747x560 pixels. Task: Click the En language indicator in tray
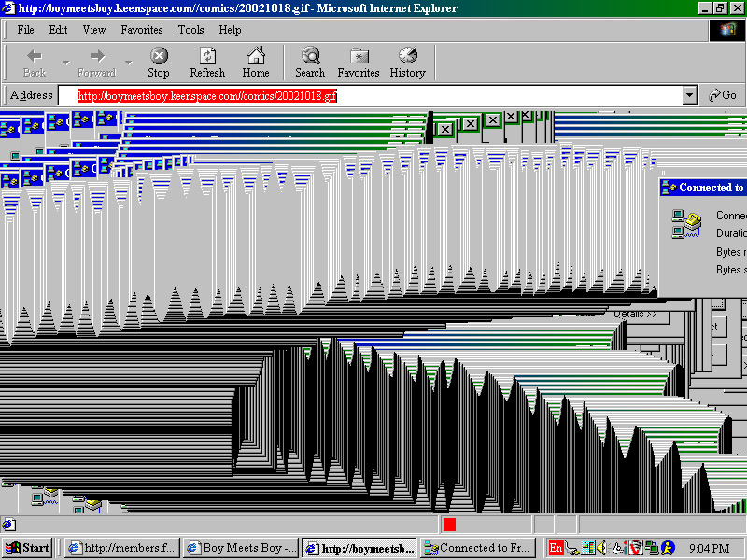pos(556,548)
